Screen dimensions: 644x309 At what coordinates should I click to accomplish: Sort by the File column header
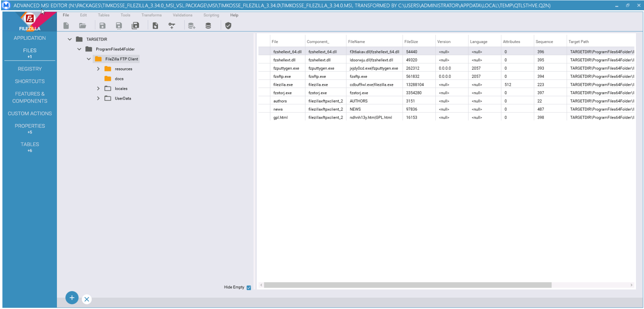click(x=287, y=42)
